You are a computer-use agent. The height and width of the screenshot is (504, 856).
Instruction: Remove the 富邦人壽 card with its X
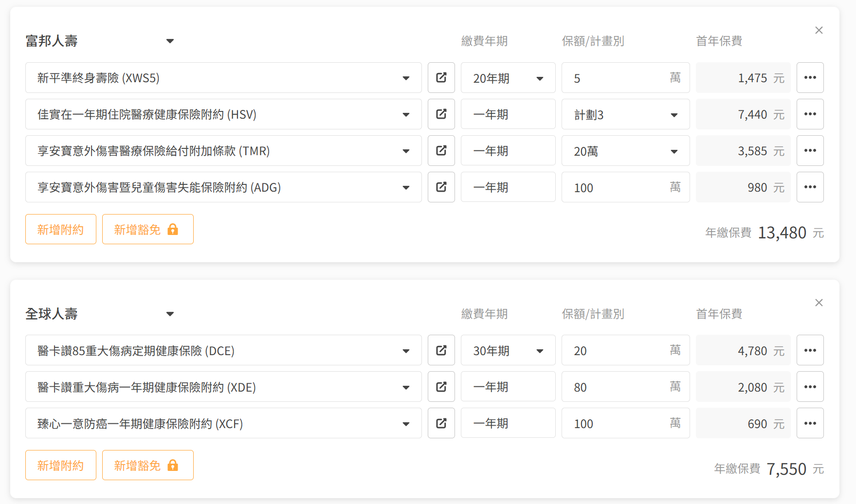[x=819, y=31]
